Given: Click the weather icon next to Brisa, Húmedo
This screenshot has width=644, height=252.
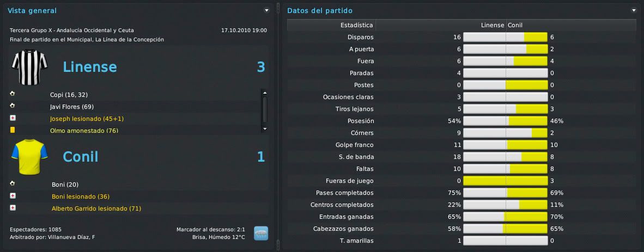Looking at the screenshot, I should pyautogui.click(x=261, y=233).
